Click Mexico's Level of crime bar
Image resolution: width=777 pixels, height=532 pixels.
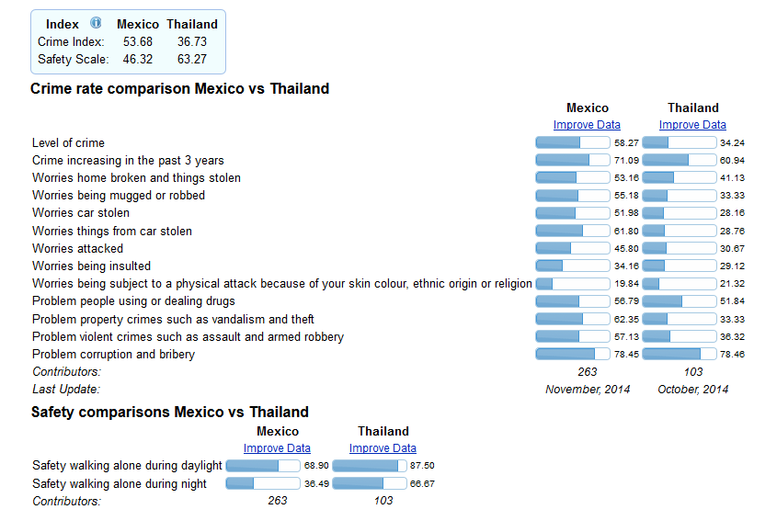[573, 143]
